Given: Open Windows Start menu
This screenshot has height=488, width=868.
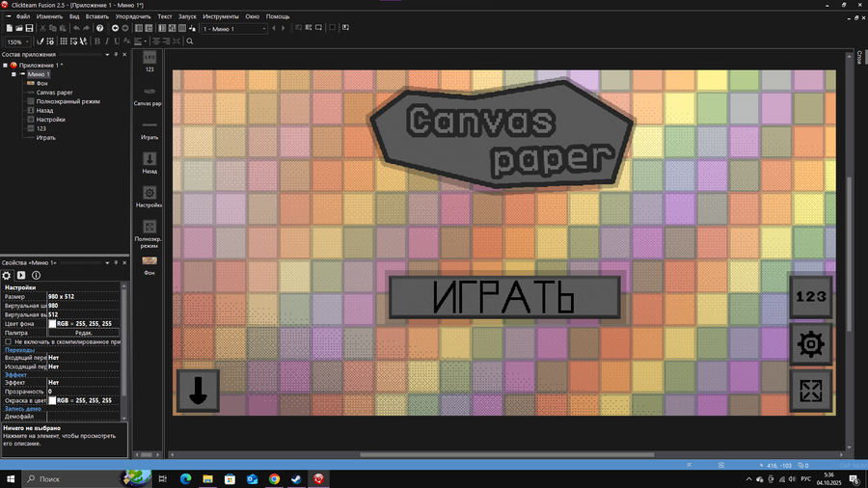Looking at the screenshot, I should tap(10, 479).
